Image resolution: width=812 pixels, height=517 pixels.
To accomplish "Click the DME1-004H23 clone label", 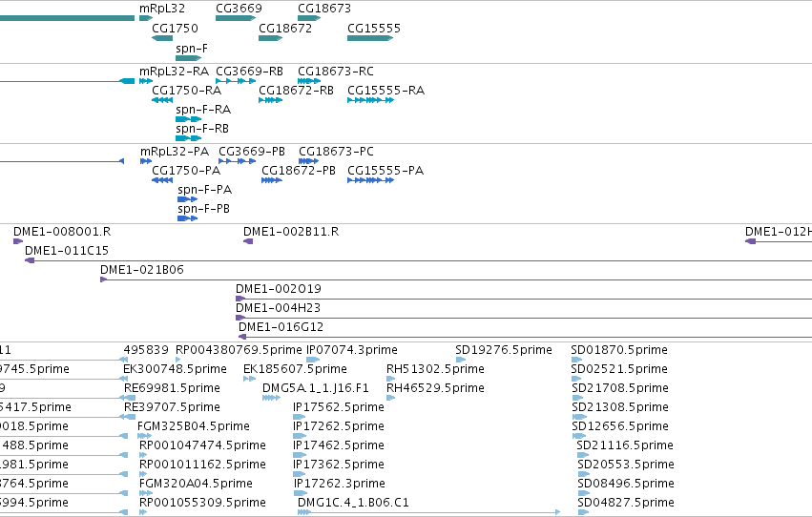I will (x=278, y=307).
